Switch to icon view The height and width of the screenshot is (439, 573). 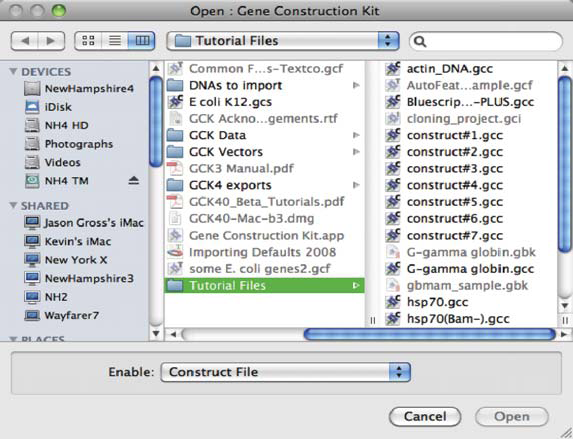coord(88,41)
